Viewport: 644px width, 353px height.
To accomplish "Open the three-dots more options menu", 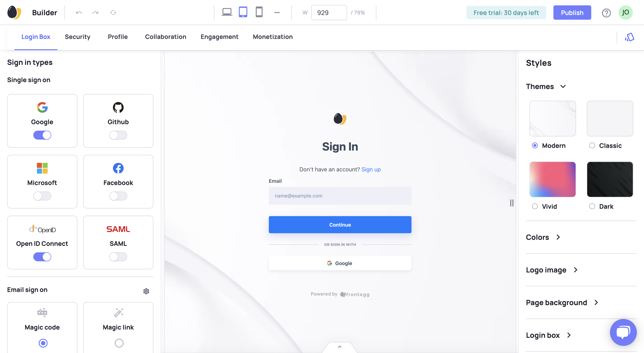I will click(x=277, y=13).
